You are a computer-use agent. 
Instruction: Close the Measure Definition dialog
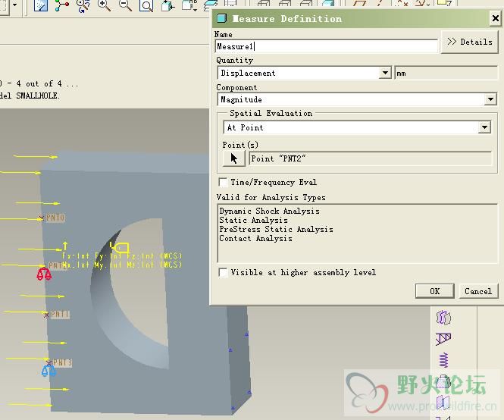(x=495, y=18)
